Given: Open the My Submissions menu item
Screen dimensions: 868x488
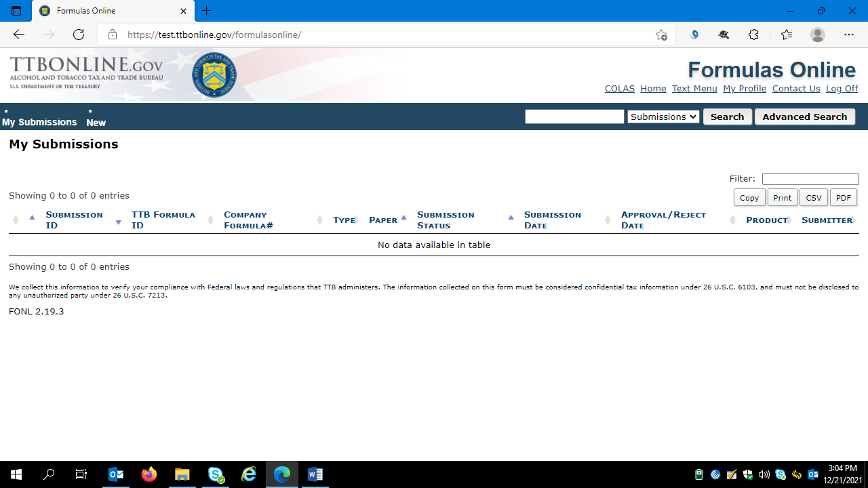Looking at the screenshot, I should point(39,122).
